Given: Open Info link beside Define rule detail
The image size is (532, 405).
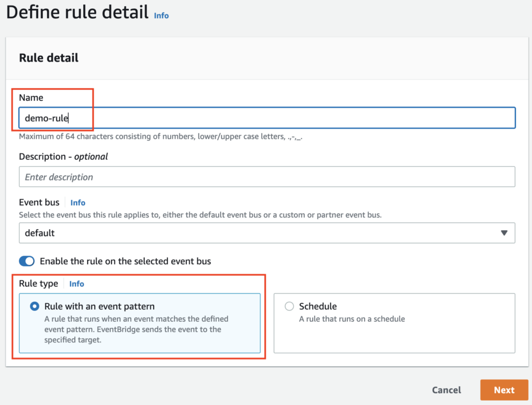Looking at the screenshot, I should 161,16.
